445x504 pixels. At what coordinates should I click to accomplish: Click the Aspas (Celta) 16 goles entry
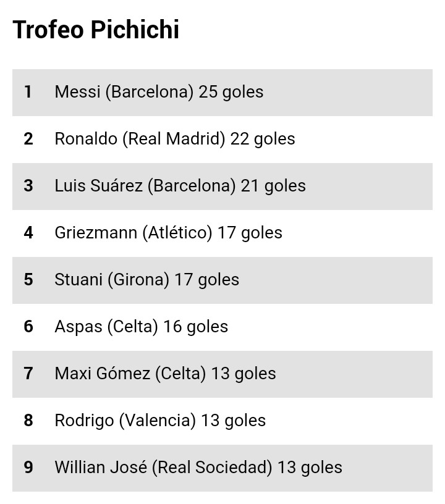point(141,327)
